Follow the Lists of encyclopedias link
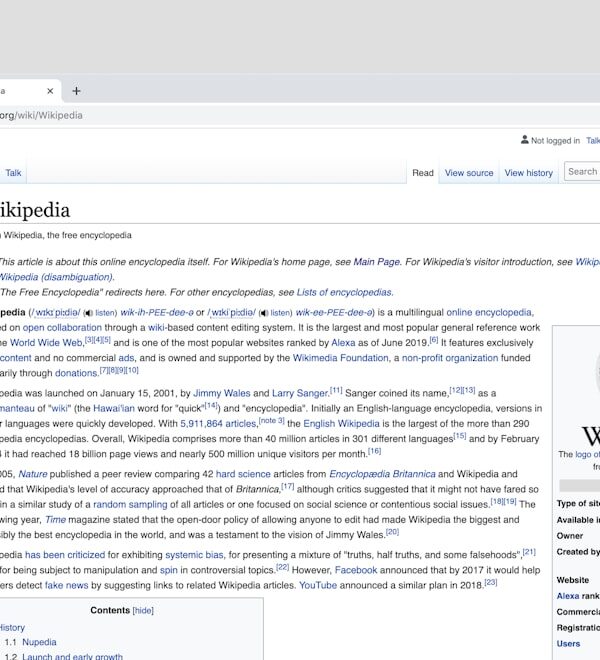 pos(344,292)
